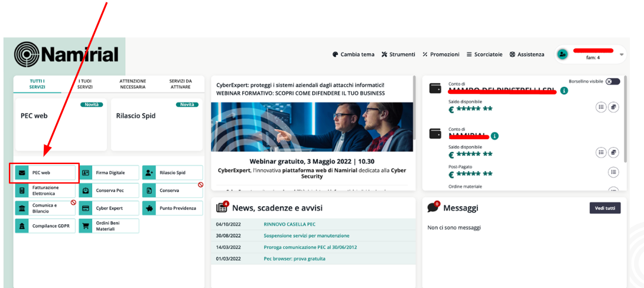
Task: Open the Assistenza menu
Action: click(526, 54)
